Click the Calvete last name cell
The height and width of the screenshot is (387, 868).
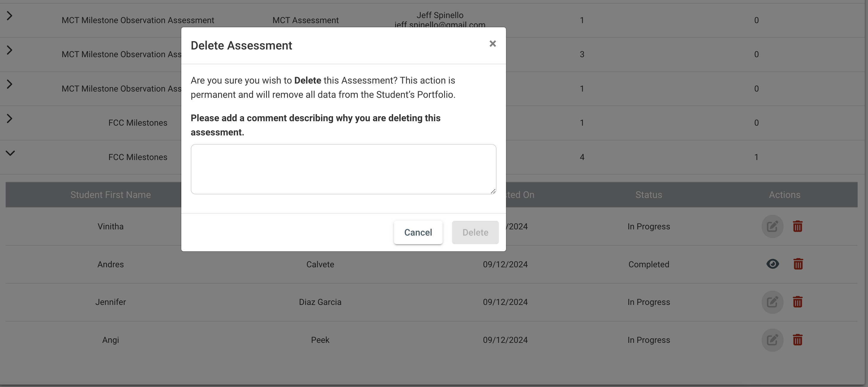click(x=320, y=264)
